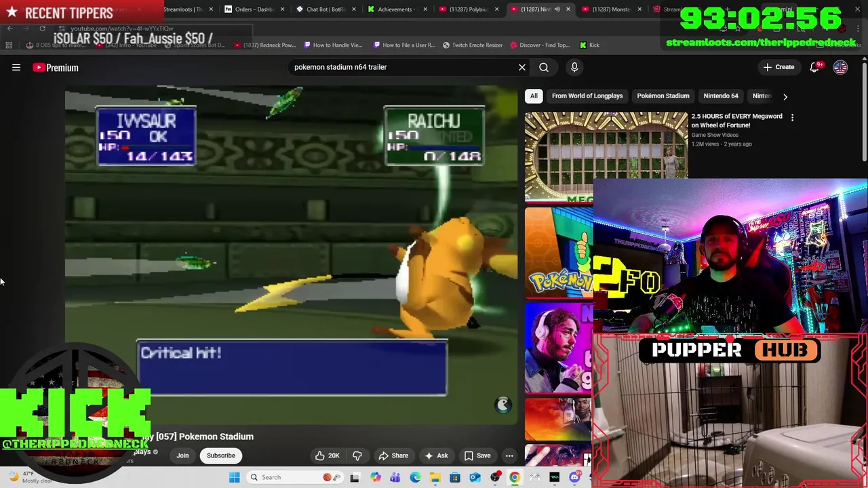This screenshot has height=488, width=868.
Task: Click the Join channel button
Action: click(182, 455)
